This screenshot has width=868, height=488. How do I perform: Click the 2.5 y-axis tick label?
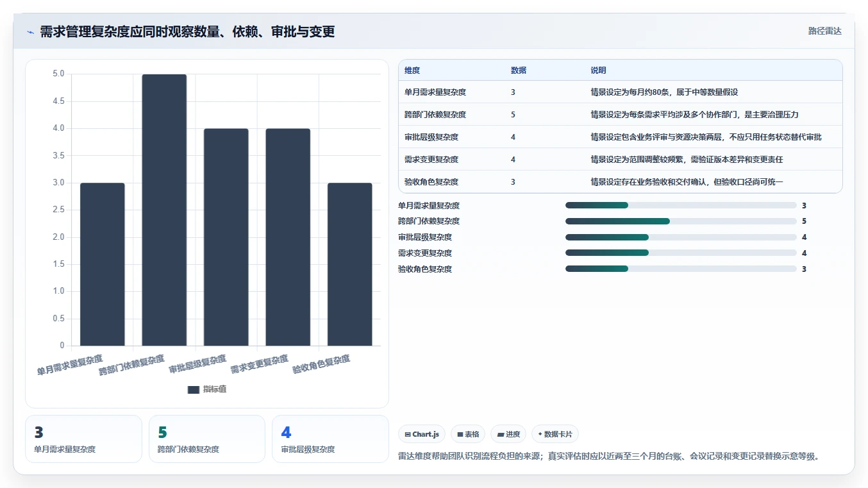[x=58, y=210]
